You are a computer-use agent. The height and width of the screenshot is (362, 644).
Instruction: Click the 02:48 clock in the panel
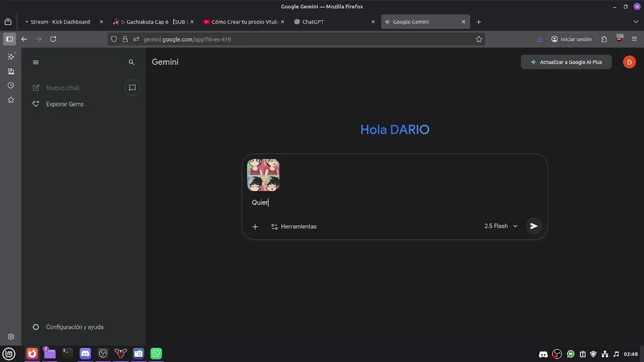point(630,354)
